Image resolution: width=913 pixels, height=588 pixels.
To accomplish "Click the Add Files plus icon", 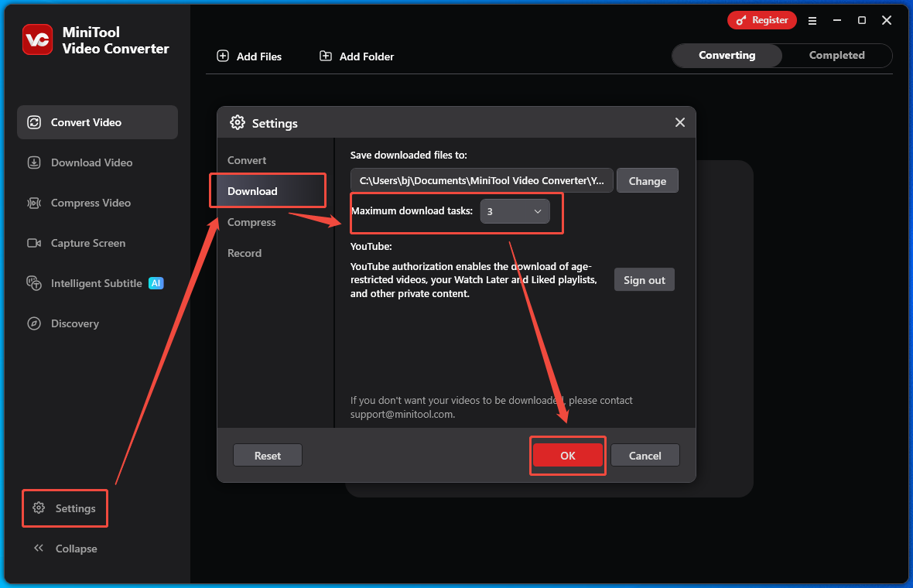I will (x=223, y=56).
